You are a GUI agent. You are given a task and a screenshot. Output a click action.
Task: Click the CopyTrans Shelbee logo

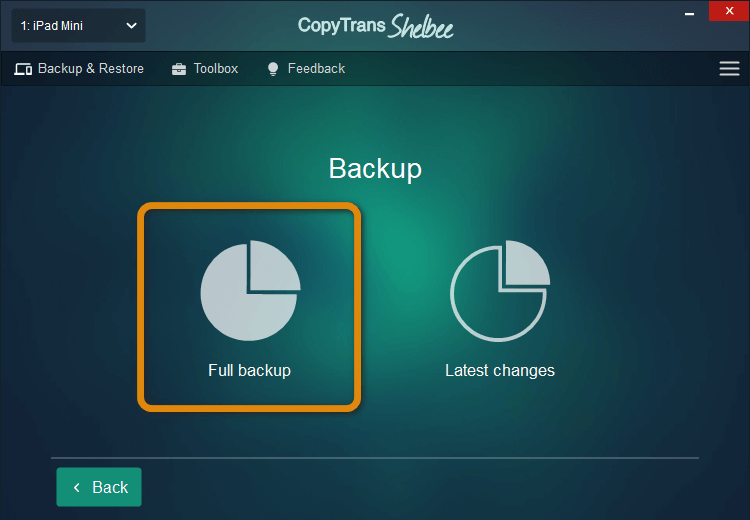pos(375,26)
